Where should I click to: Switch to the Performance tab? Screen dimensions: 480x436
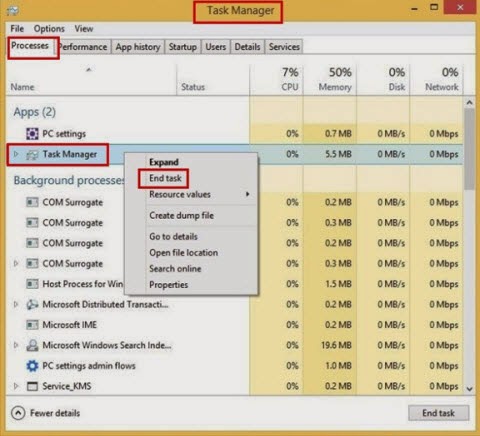(x=83, y=47)
